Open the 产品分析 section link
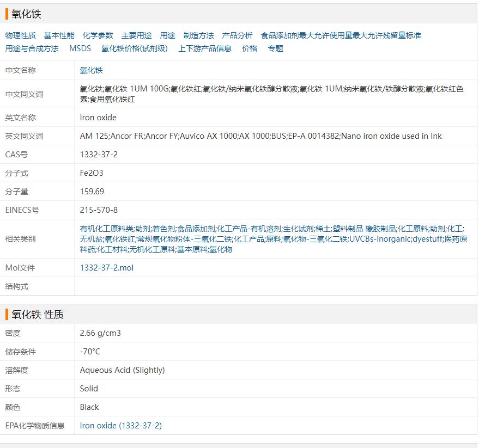This screenshot has width=491, height=448. tap(238, 35)
